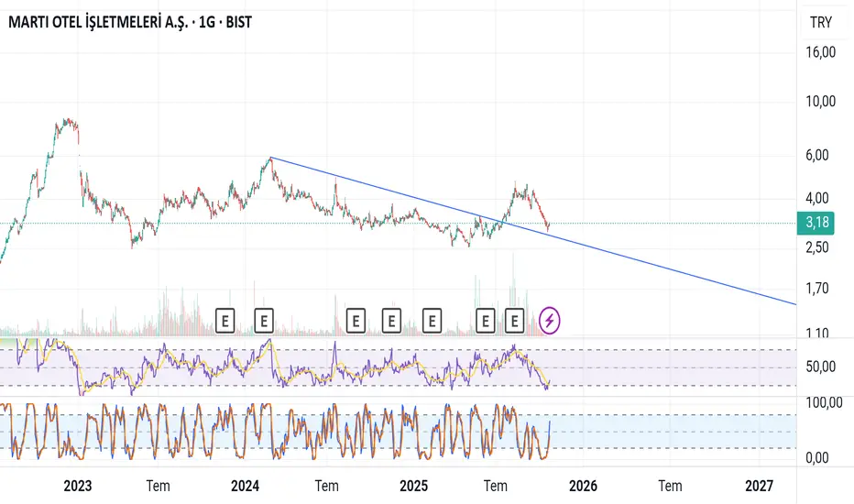
Task: Open the TRY currency selector
Action: tap(821, 22)
